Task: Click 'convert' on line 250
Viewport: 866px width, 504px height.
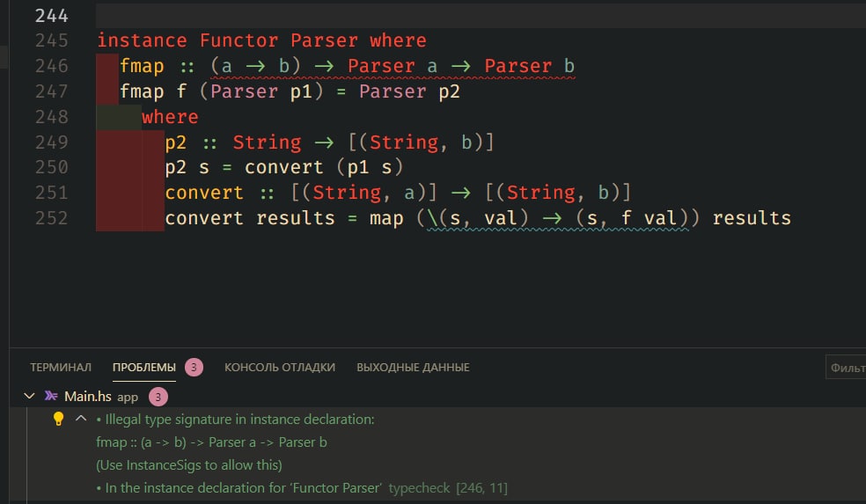Action: tap(284, 167)
